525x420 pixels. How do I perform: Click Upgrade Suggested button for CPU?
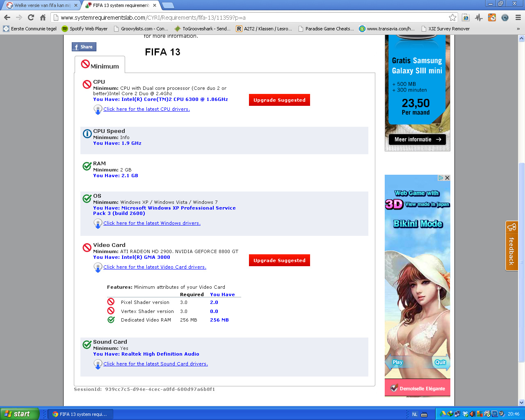tap(279, 100)
